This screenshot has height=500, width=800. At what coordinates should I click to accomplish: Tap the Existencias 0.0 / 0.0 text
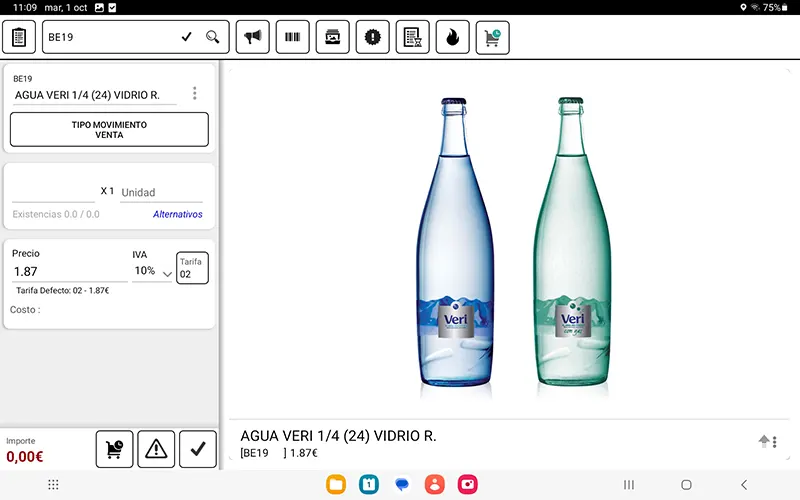(x=56, y=214)
